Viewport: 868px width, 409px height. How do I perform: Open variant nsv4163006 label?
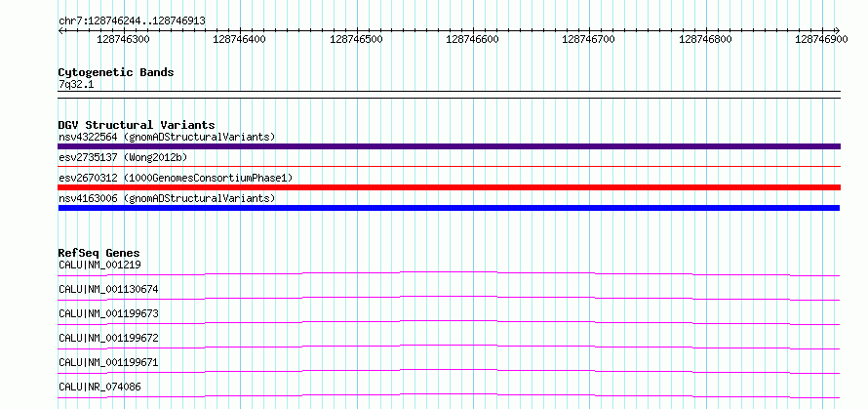coord(167,198)
